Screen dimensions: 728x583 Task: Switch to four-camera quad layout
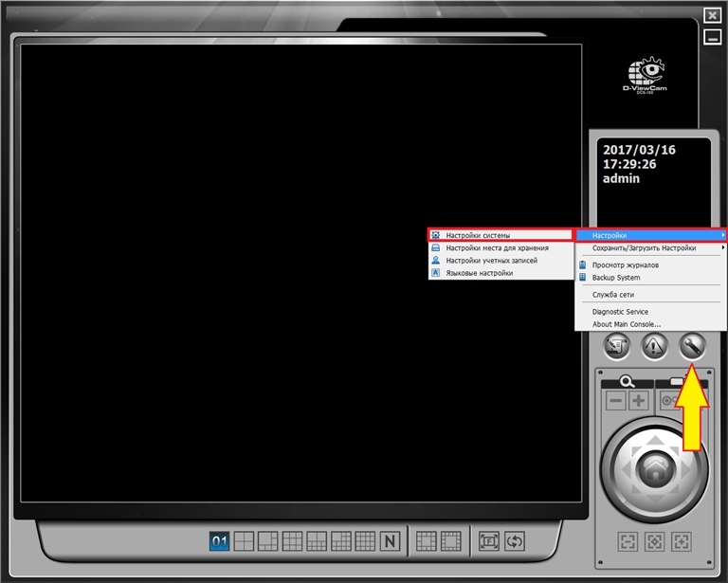coord(245,541)
